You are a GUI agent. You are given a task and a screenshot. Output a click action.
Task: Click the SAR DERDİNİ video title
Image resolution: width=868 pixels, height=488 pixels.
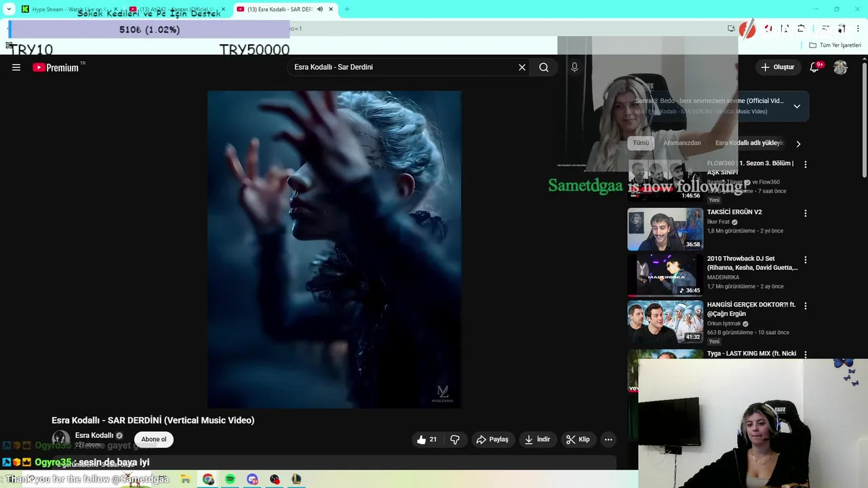coord(153,420)
